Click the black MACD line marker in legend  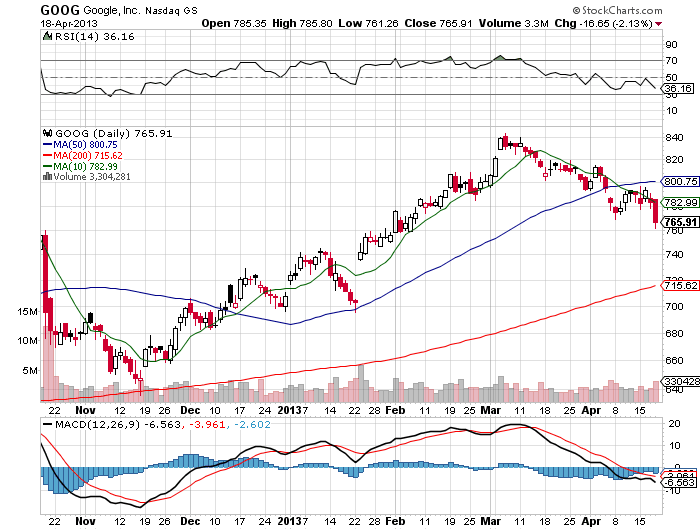coord(47,424)
